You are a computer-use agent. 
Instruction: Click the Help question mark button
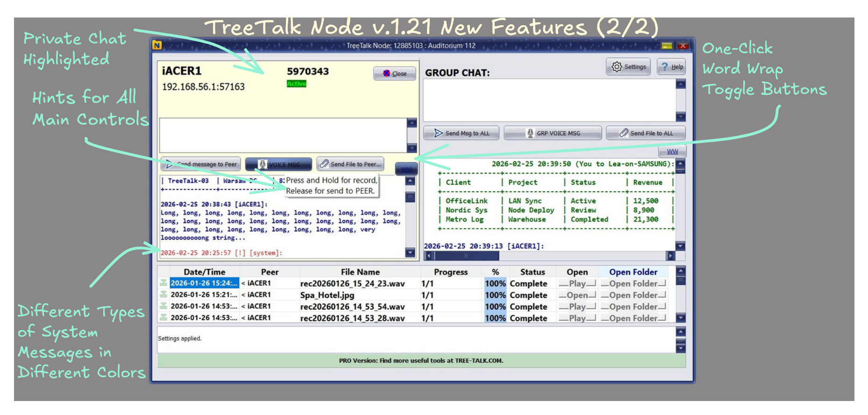tap(672, 67)
